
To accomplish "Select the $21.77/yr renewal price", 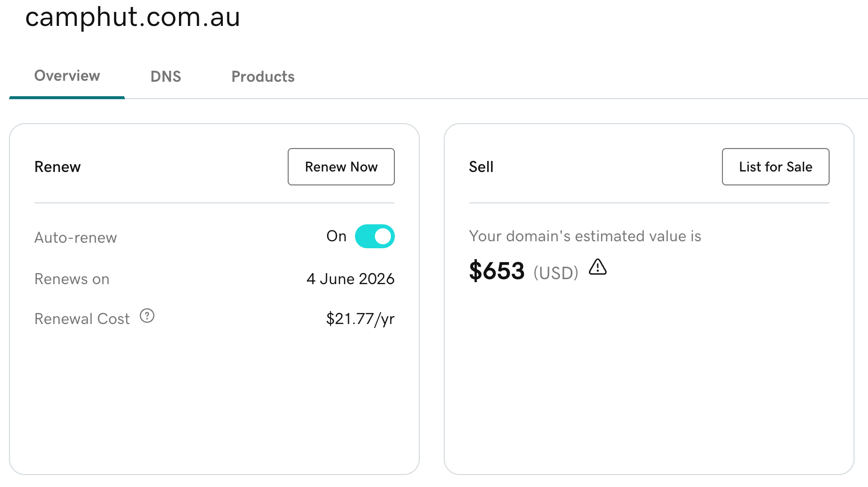I will pyautogui.click(x=360, y=319).
